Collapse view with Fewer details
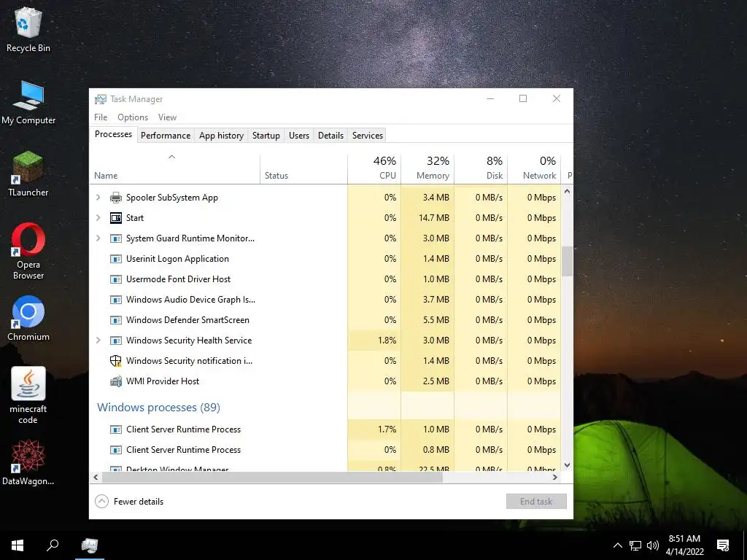The image size is (747, 560). [129, 502]
